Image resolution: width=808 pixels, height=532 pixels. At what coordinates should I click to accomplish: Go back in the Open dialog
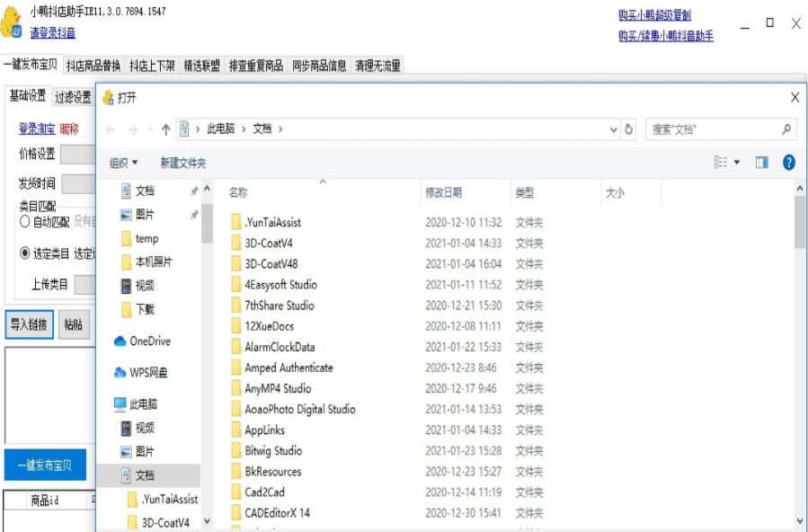[111, 129]
